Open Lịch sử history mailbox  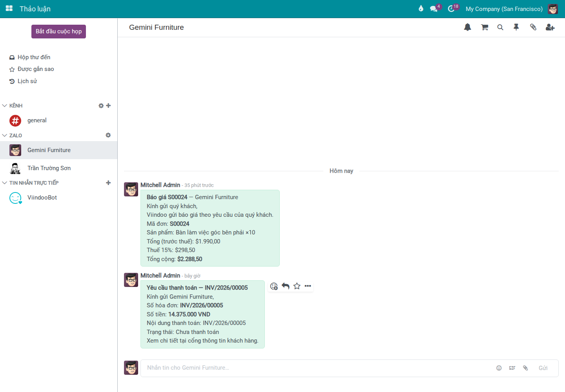coord(23,81)
